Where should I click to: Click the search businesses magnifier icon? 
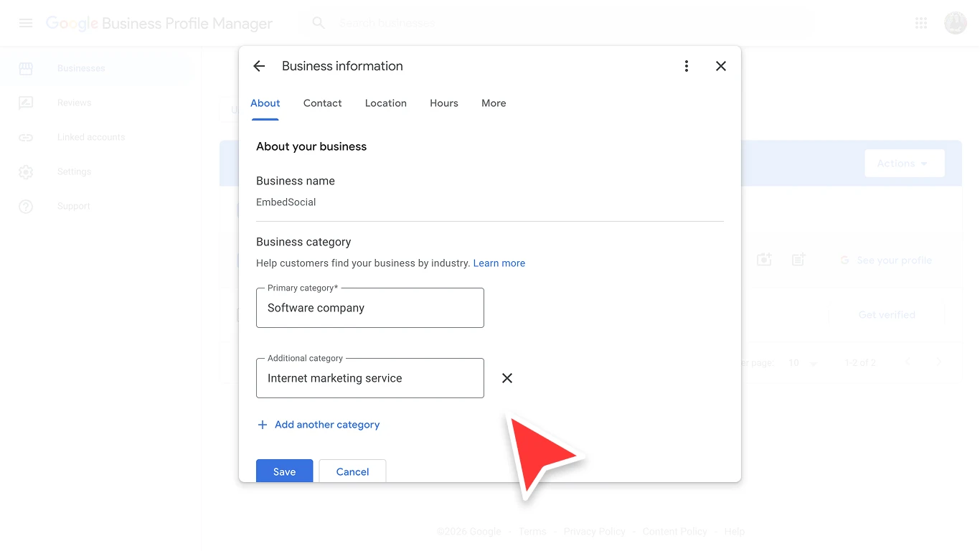tap(318, 22)
